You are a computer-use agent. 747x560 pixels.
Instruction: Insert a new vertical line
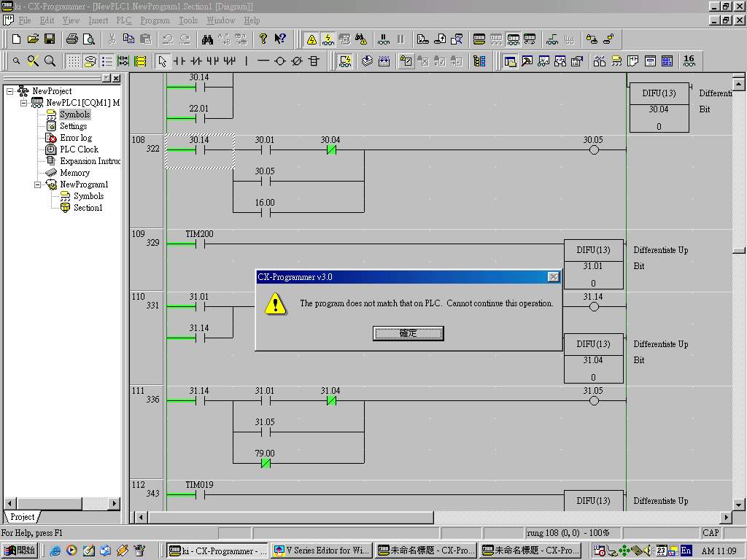pyautogui.click(x=247, y=61)
